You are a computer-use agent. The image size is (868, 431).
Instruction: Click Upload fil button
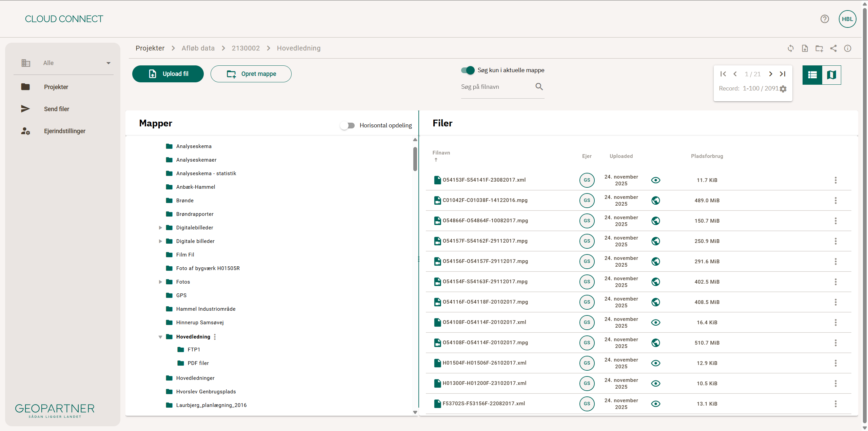[168, 74]
